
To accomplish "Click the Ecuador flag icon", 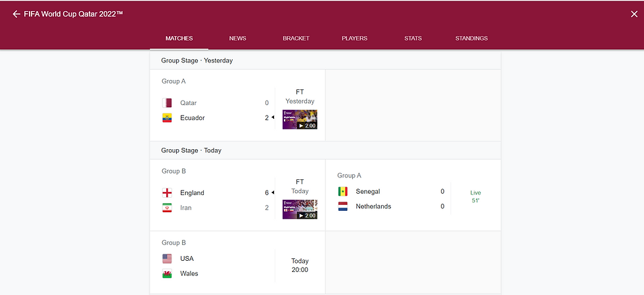I will [x=167, y=118].
